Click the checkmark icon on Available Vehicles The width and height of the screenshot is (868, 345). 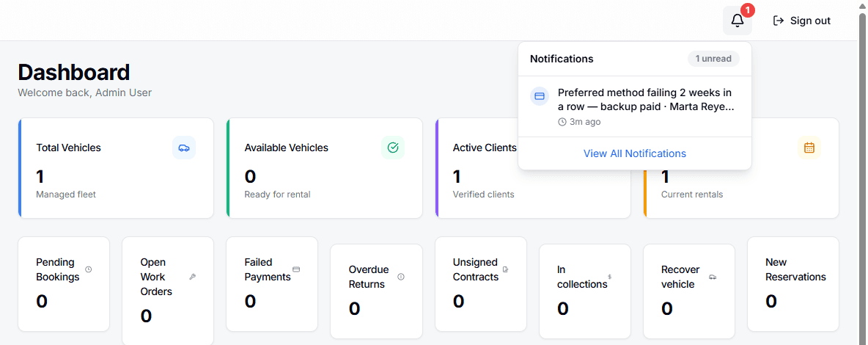pyautogui.click(x=393, y=148)
